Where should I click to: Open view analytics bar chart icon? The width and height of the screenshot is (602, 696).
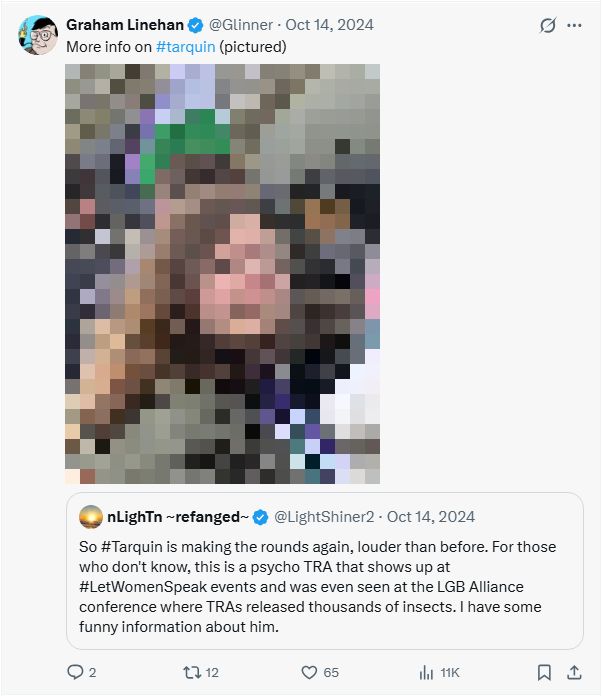[426, 672]
